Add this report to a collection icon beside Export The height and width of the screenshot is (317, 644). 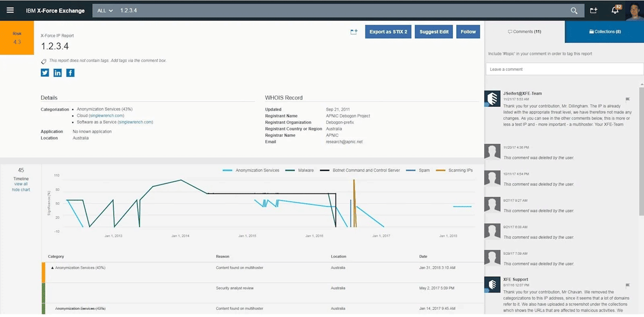pyautogui.click(x=354, y=32)
